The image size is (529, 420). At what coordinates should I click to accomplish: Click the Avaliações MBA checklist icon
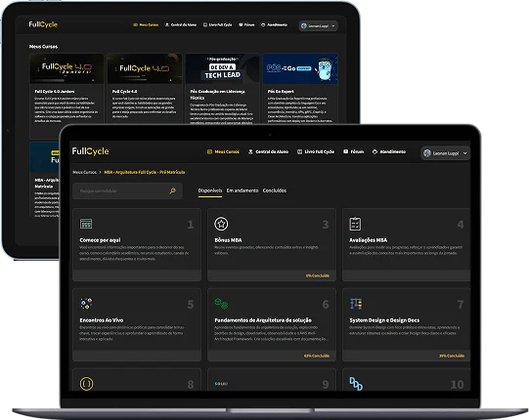[355, 224]
